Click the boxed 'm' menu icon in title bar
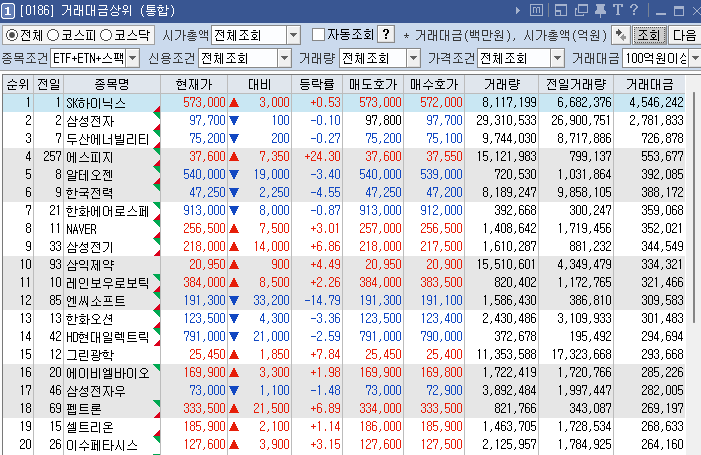Image resolution: width=701 pixels, height=455 pixels. point(536,10)
